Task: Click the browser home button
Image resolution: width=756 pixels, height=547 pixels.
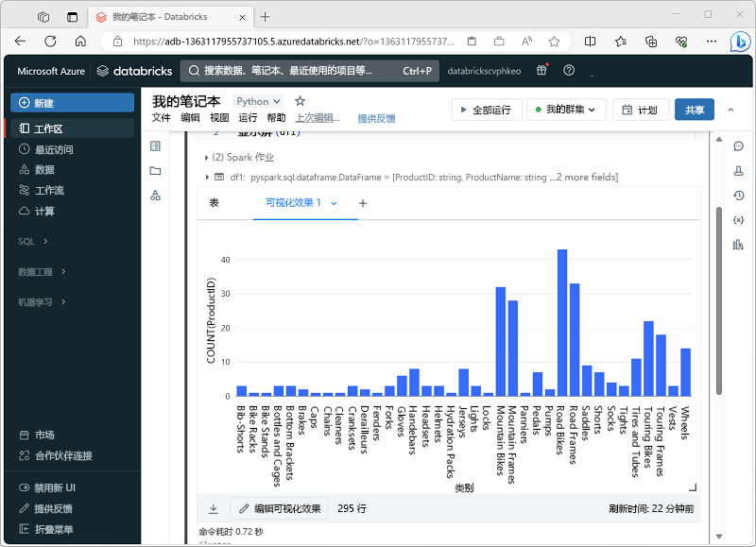Action: click(80, 42)
